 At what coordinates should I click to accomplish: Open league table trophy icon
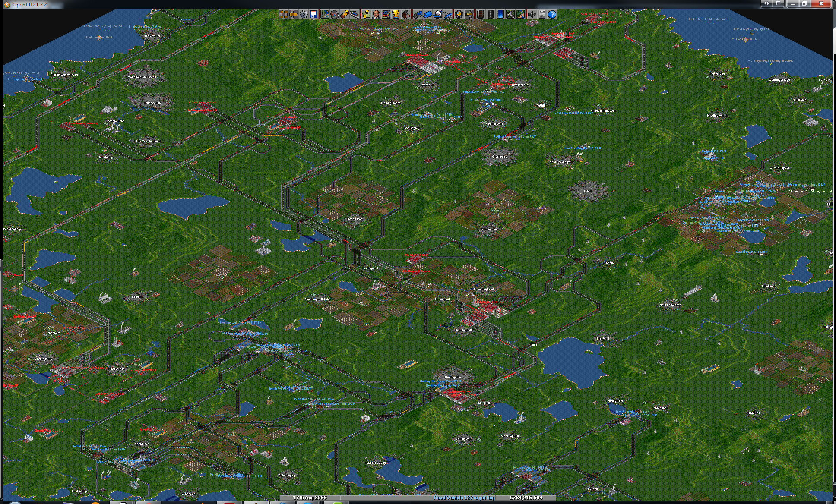[x=396, y=14]
